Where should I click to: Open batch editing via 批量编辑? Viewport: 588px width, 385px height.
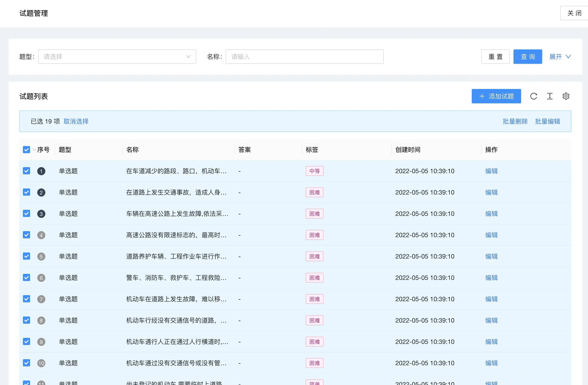547,122
